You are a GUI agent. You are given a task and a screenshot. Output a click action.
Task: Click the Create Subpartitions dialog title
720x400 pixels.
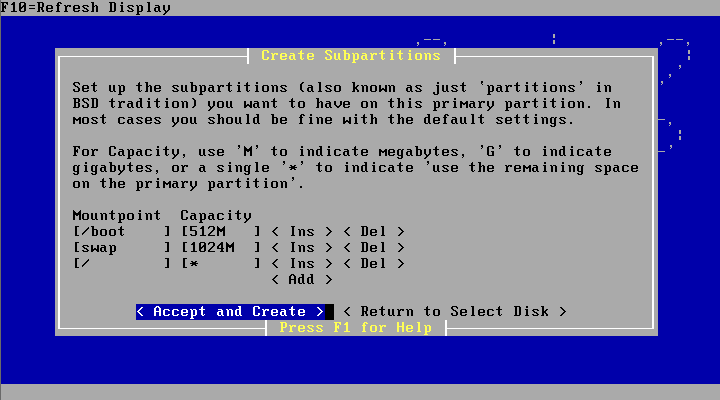(350, 55)
